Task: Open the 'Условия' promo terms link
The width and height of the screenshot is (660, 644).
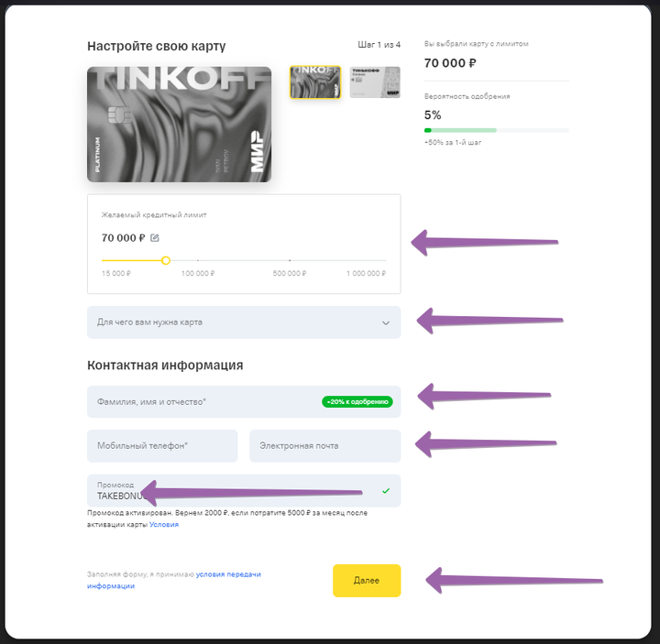Action: coord(164,525)
